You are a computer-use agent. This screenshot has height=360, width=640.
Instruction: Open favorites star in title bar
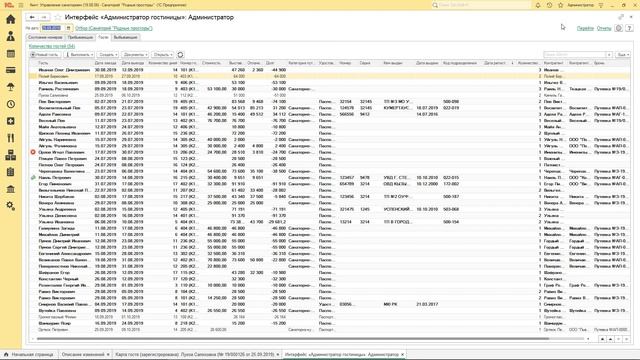pyautogui.click(x=560, y=5)
